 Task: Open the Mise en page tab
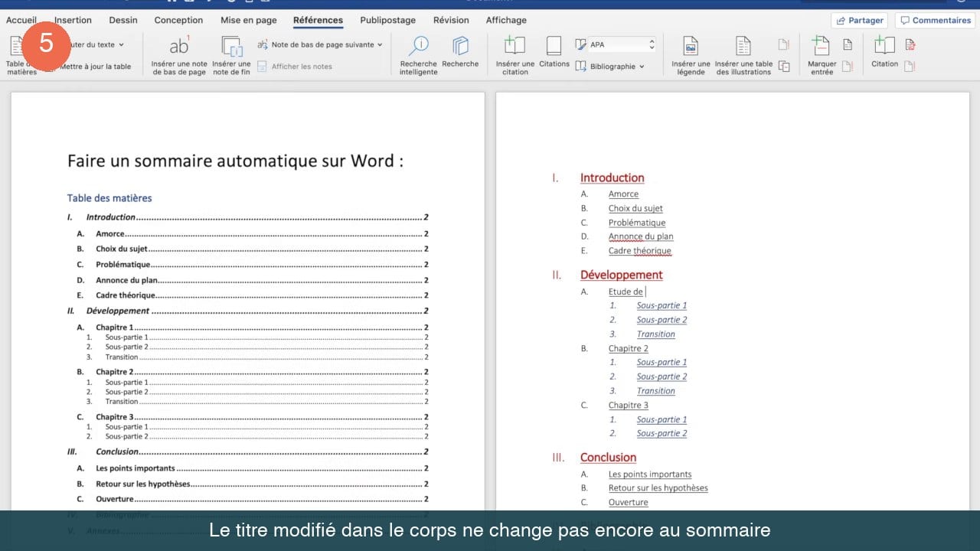249,20
